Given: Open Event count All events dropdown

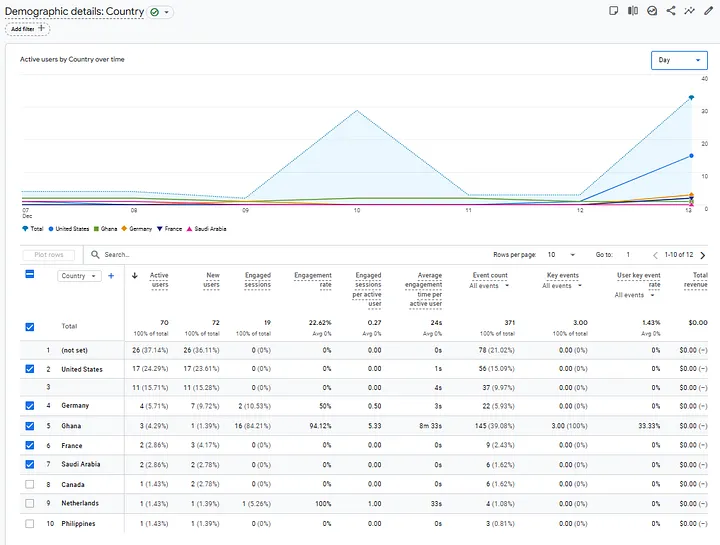Looking at the screenshot, I should 489,286.
